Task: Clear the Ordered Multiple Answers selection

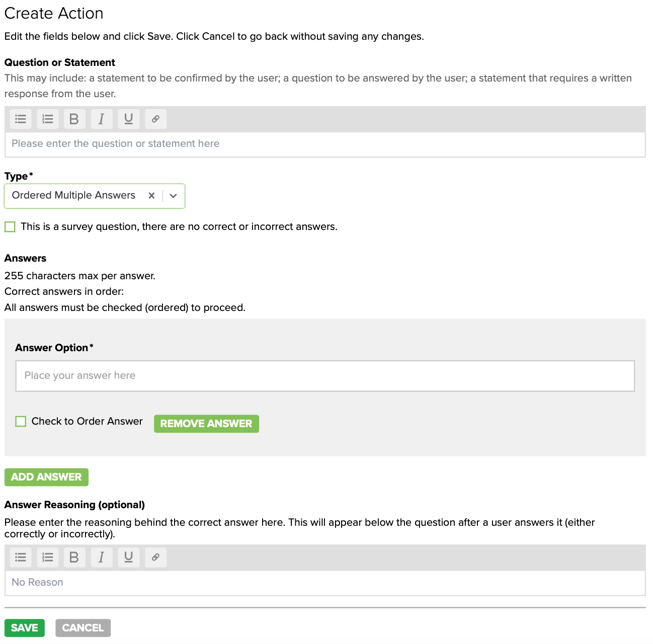Action: pyautogui.click(x=151, y=196)
